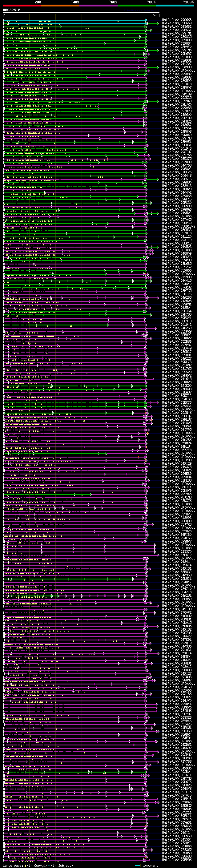197x868 pixels.
Task: Click hit label UniRef100_Q40502
Action: pyautogui.click(x=177, y=213)
